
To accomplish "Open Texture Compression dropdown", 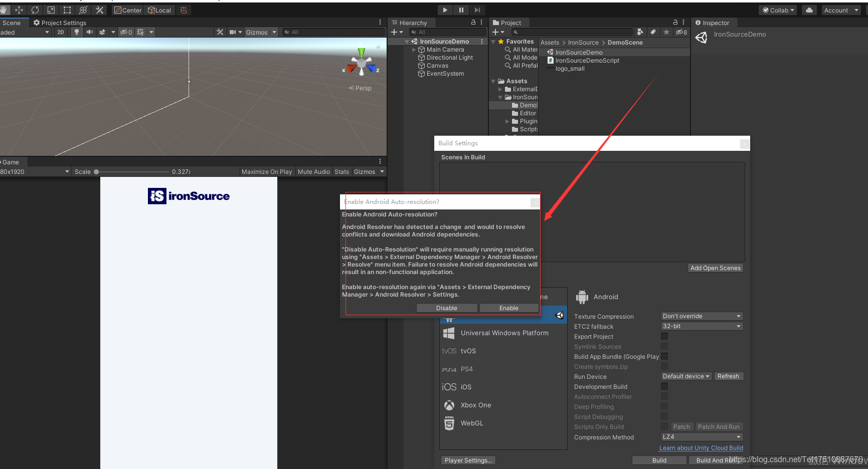I will pos(702,316).
